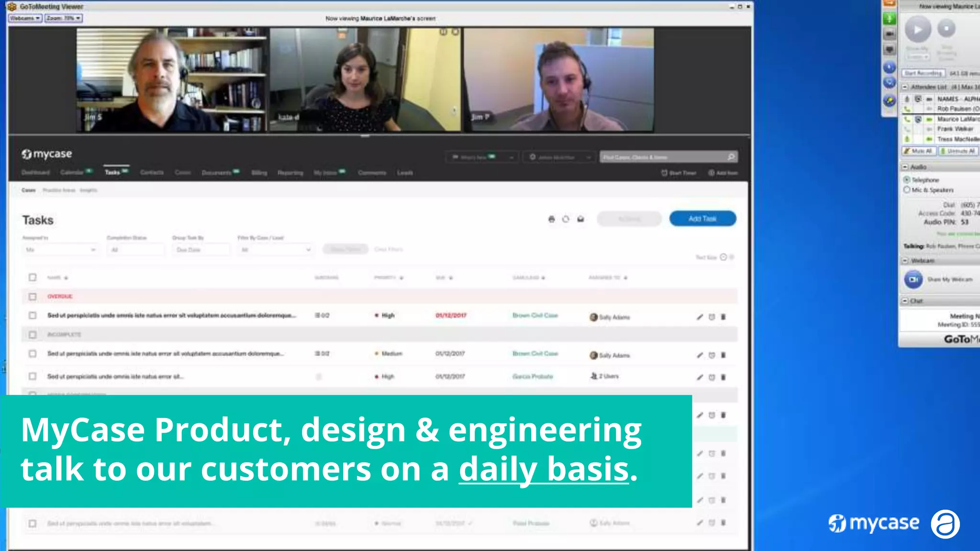Open the Contacts tab
Image resolution: width=980 pixels, height=551 pixels.
point(152,172)
